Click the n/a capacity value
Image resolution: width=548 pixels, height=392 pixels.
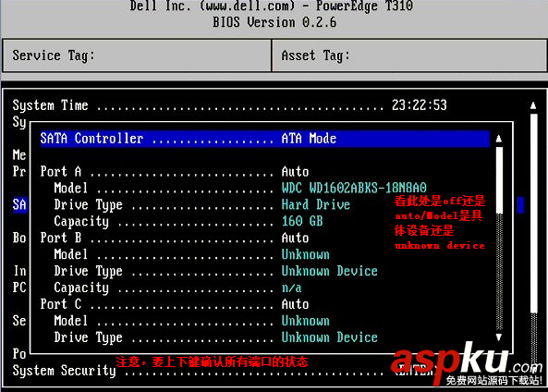tap(291, 288)
